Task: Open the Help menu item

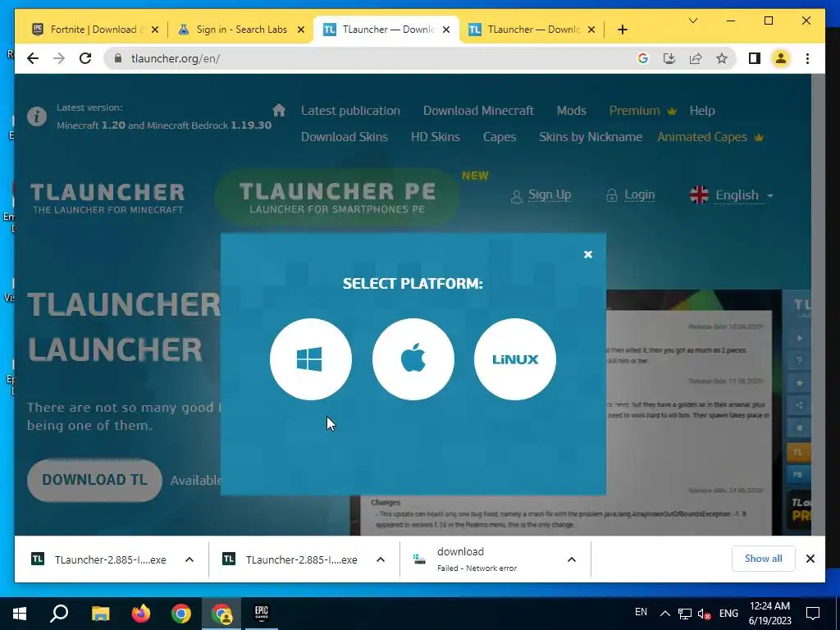Action: pos(702,111)
